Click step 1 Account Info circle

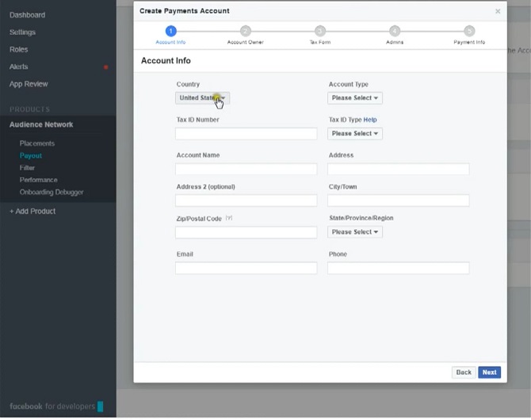point(170,31)
